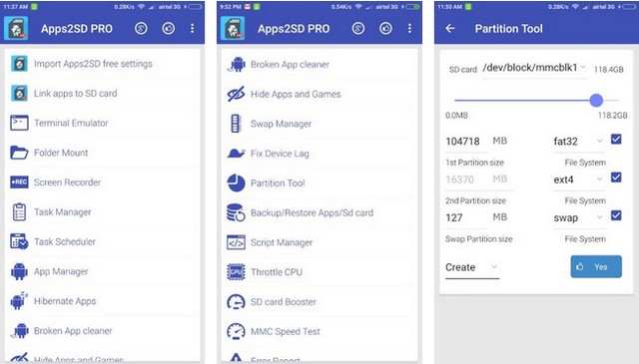Screen dimensions: 639x364
Task: Tap the Task Manager clipboard icon
Action: click(x=19, y=212)
